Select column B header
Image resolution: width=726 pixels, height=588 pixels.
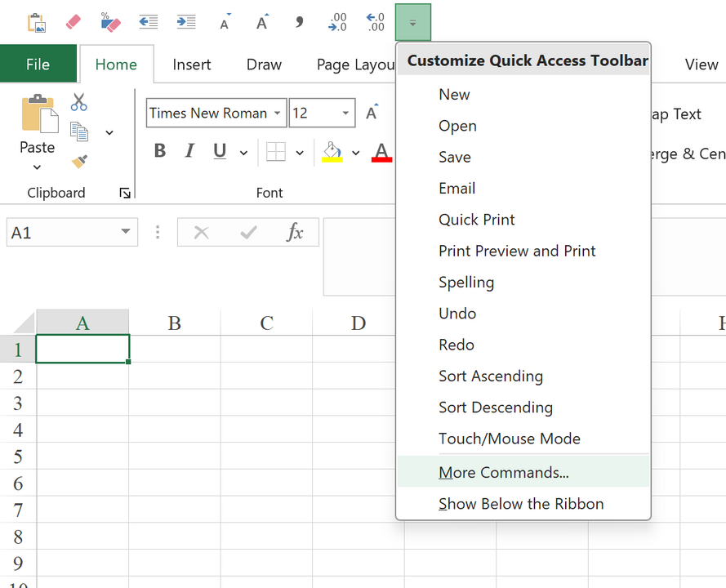pyautogui.click(x=174, y=323)
